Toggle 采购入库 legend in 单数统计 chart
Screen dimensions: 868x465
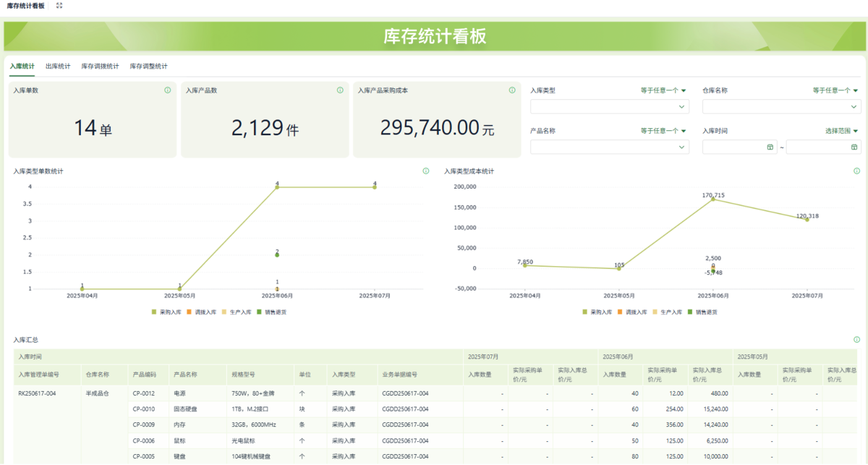166,312
